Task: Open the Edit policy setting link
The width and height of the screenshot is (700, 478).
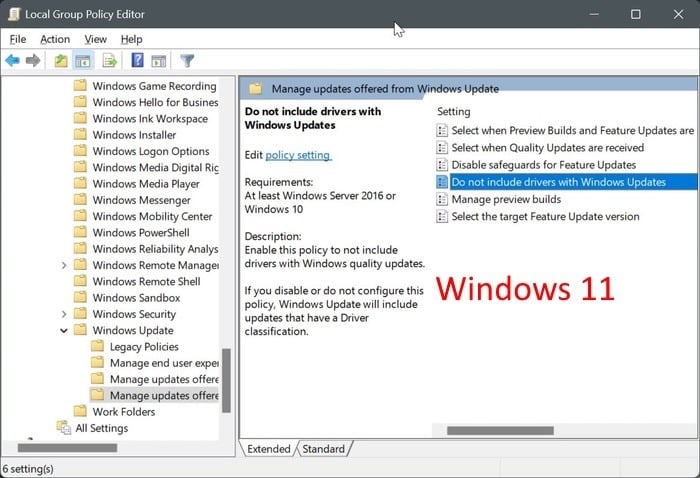Action: coord(298,155)
